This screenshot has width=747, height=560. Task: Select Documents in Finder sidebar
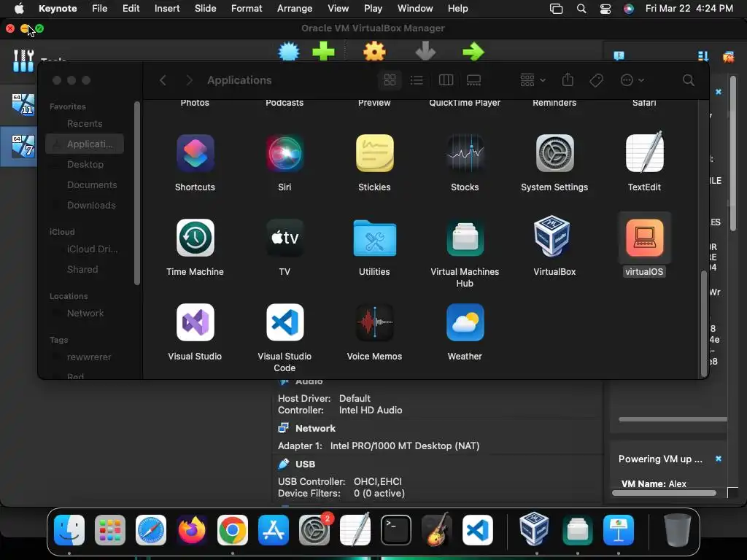point(85,184)
